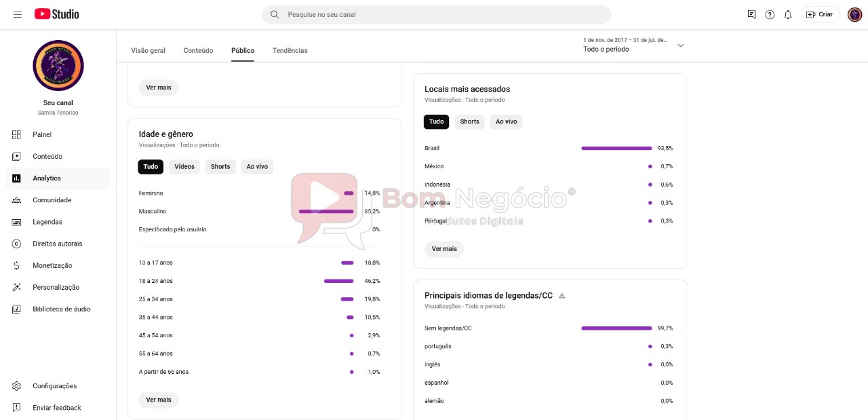Click the México row label
Image resolution: width=868 pixels, height=420 pixels.
[434, 166]
